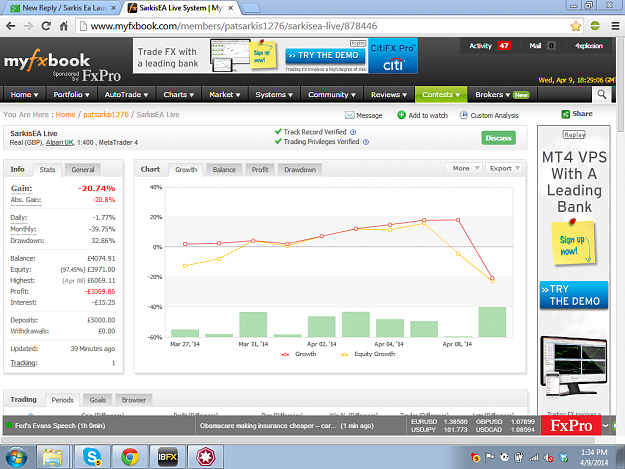Open the Goals trading tab
Screen dimensions: 625x469
(x=98, y=400)
